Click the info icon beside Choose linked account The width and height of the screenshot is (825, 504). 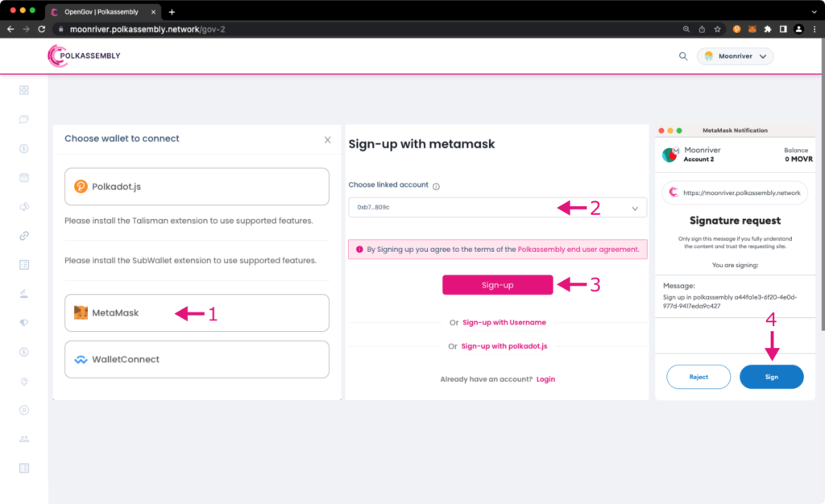coord(436,186)
